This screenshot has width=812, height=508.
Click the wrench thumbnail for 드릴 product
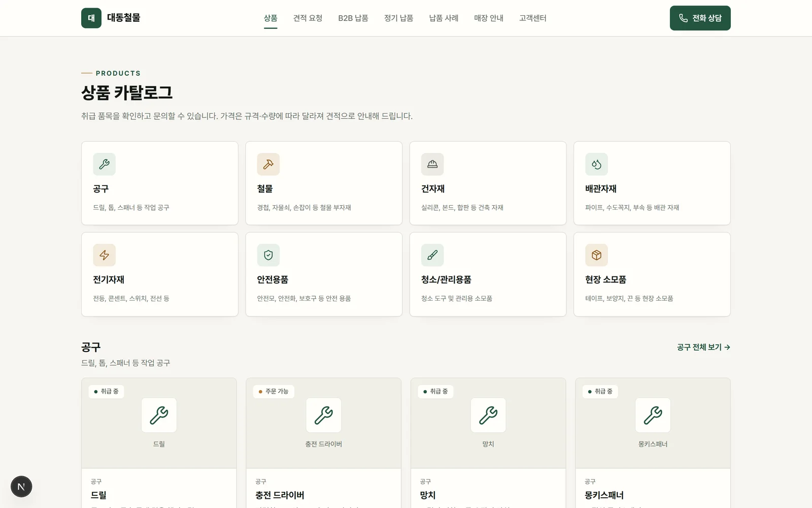click(x=159, y=415)
